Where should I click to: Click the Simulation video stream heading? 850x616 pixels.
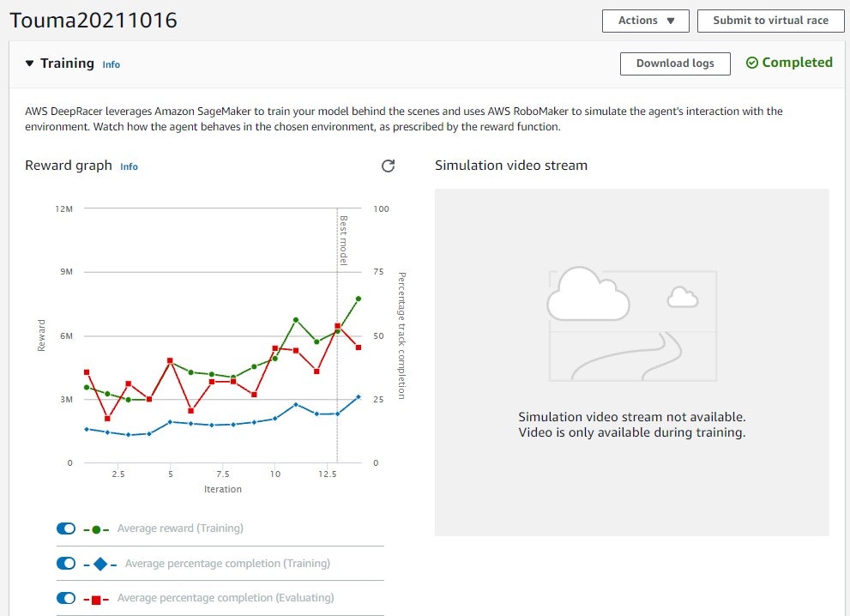click(510, 166)
